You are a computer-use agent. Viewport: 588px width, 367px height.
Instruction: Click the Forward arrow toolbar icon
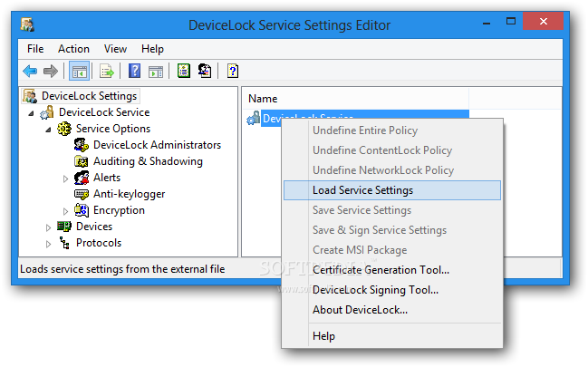click(x=50, y=71)
